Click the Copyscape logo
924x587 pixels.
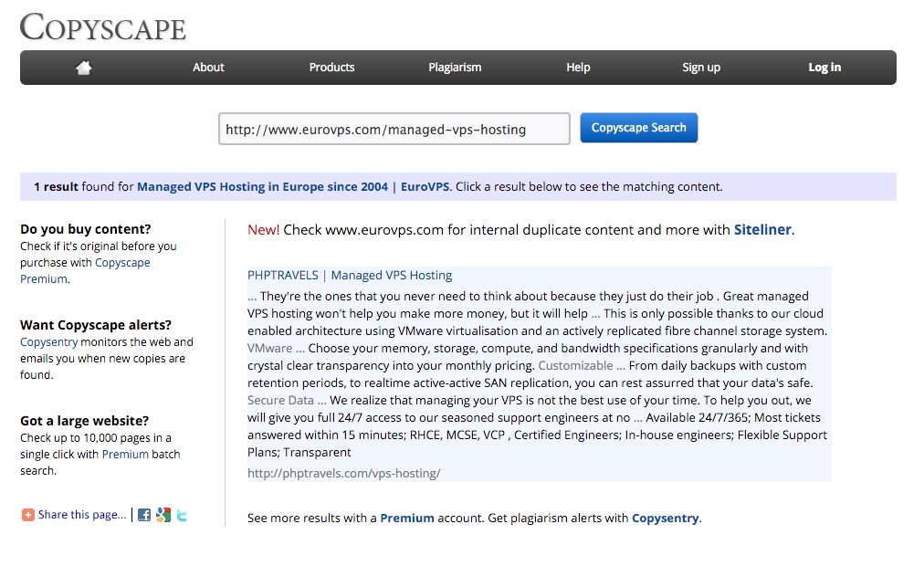click(103, 27)
